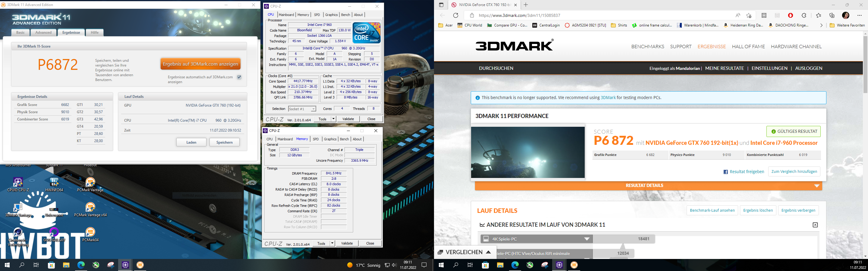Collapse the Andere Resultate section toggle
Screen dimensions: 868x271
[815, 225]
